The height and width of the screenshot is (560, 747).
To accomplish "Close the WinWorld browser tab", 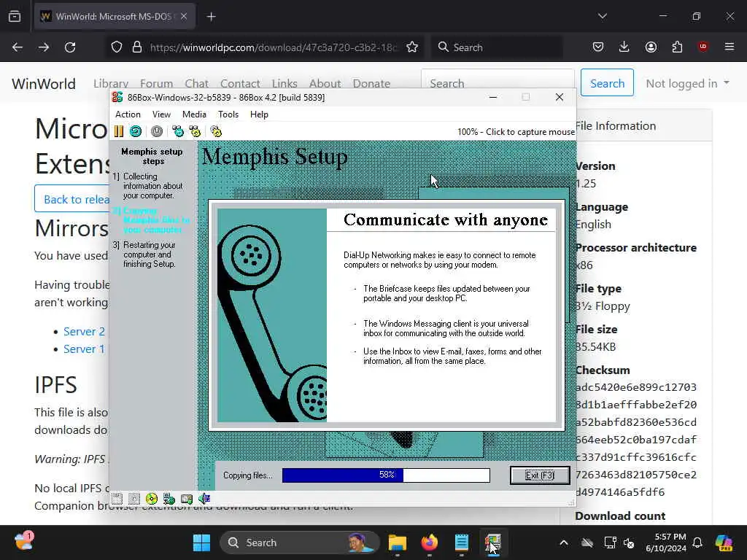I will click(x=184, y=16).
